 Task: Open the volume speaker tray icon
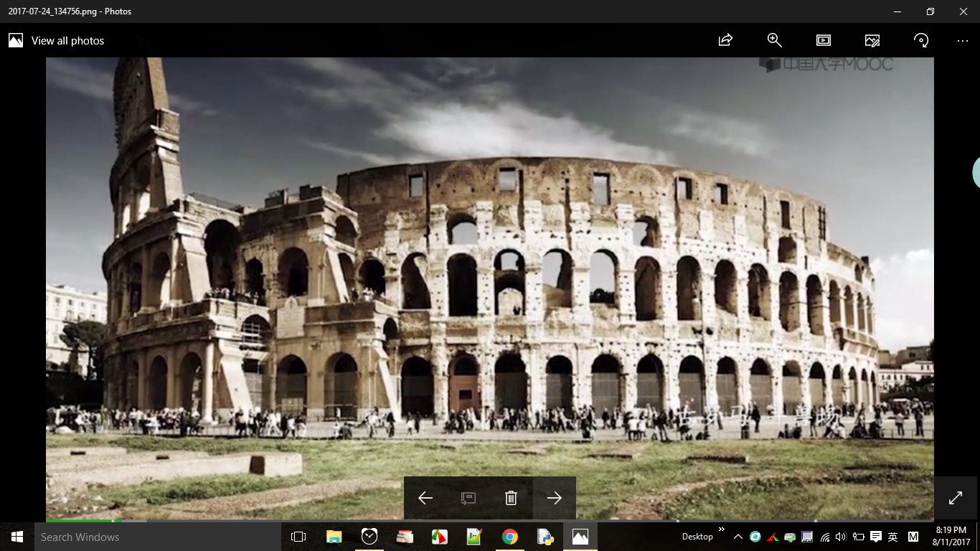(x=841, y=537)
